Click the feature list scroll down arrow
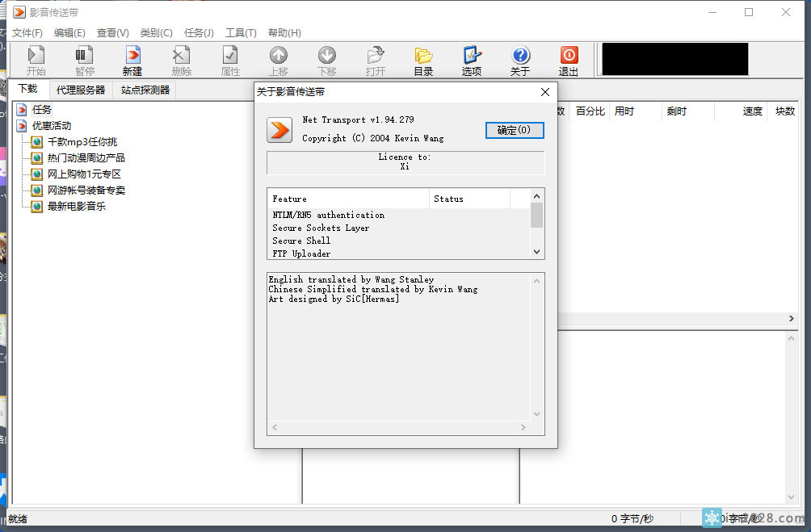Viewport: 811px width, 532px height. click(x=537, y=252)
